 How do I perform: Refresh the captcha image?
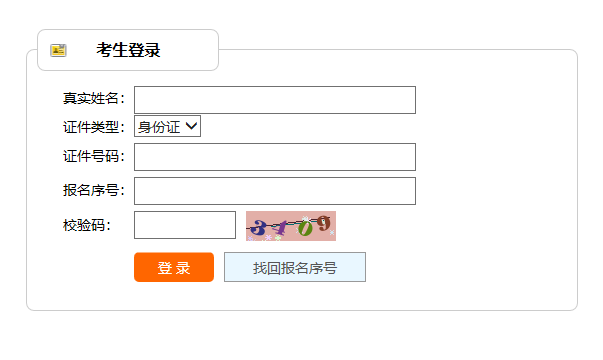click(x=291, y=226)
